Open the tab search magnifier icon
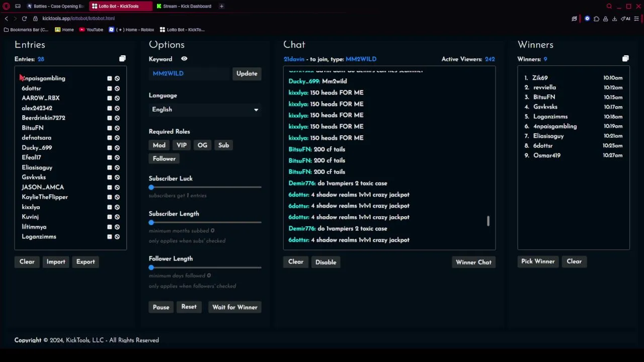This screenshot has height=362, width=644. click(x=609, y=6)
